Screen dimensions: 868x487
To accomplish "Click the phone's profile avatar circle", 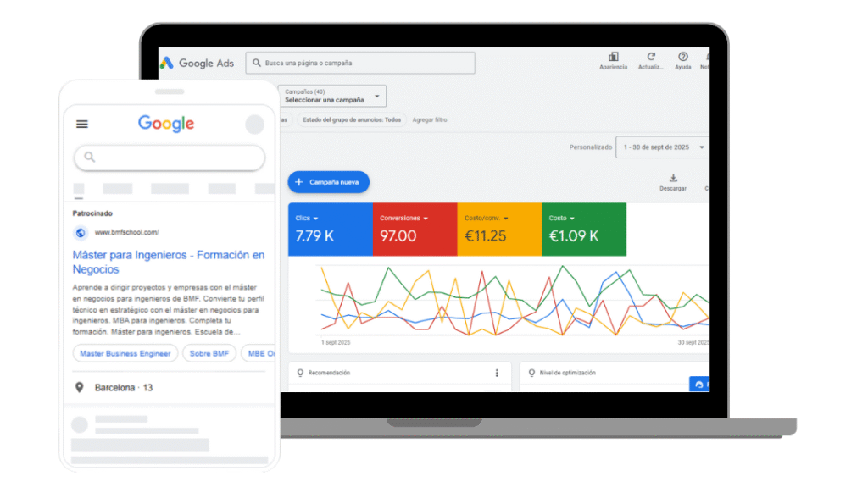I will click(254, 125).
